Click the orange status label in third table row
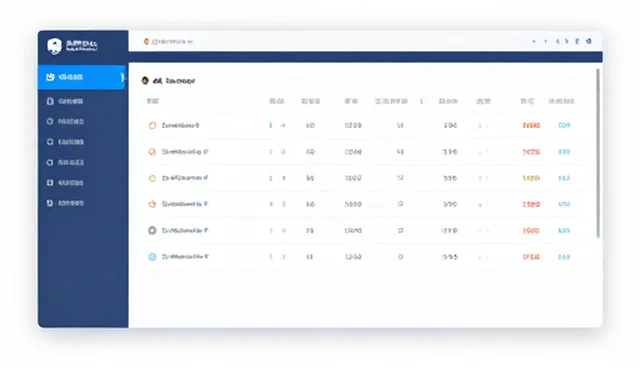Image resolution: width=640 pixels, height=368 pixels. 531,178
